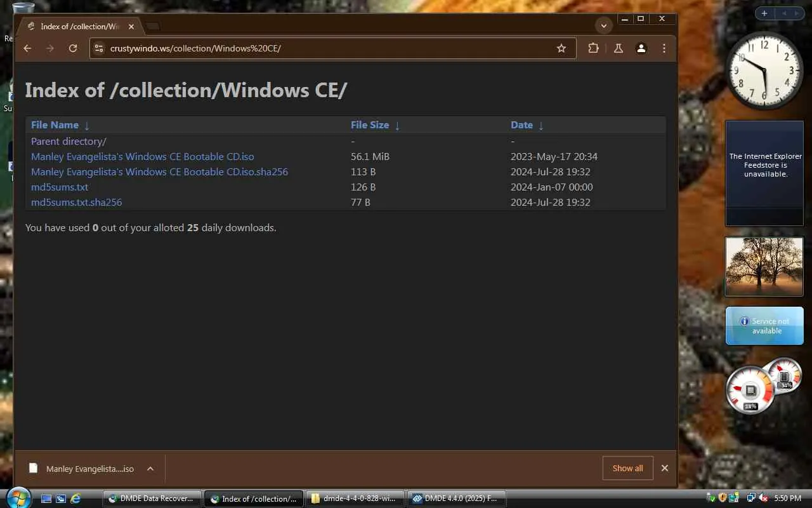This screenshot has width=812, height=508.
Task: Open the md5sums.txt file link
Action: pos(60,187)
